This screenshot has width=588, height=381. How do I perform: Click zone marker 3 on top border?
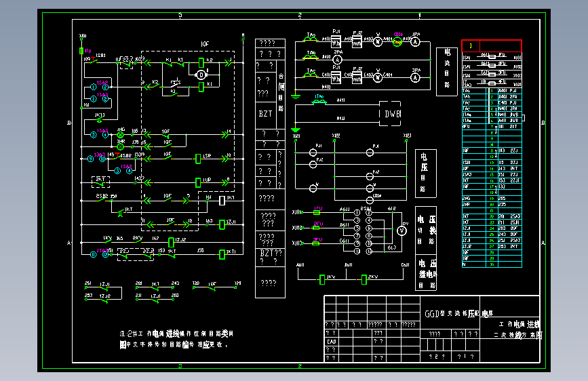[x=180, y=16]
